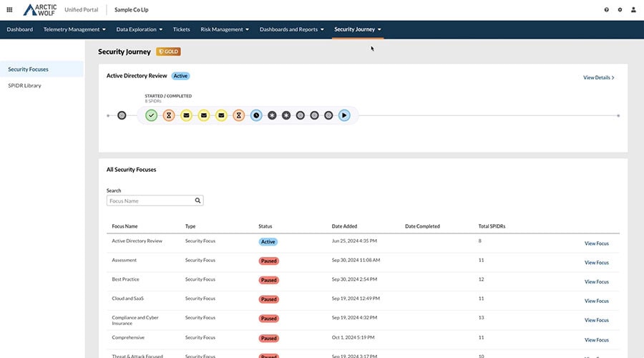
Task: Click the second yellow envelope SPiDR icon
Action: tap(204, 115)
